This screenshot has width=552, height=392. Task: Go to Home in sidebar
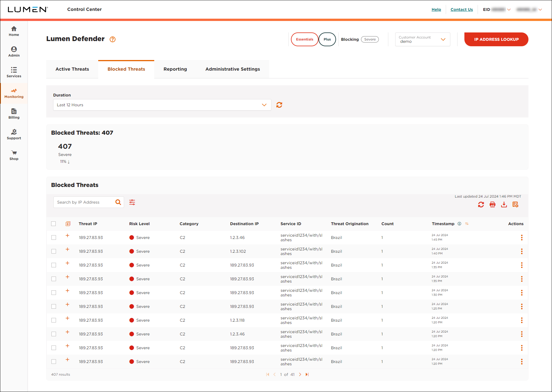tap(14, 31)
